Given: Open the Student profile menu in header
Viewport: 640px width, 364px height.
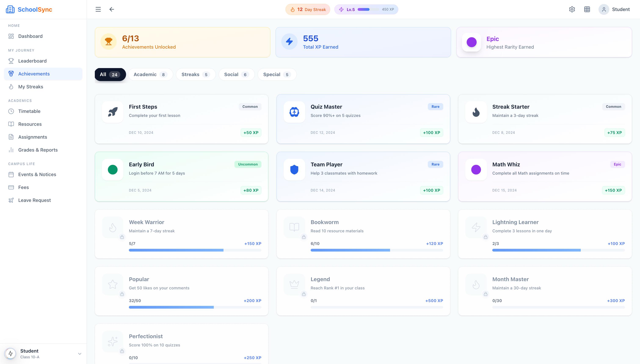Looking at the screenshot, I should click(614, 10).
